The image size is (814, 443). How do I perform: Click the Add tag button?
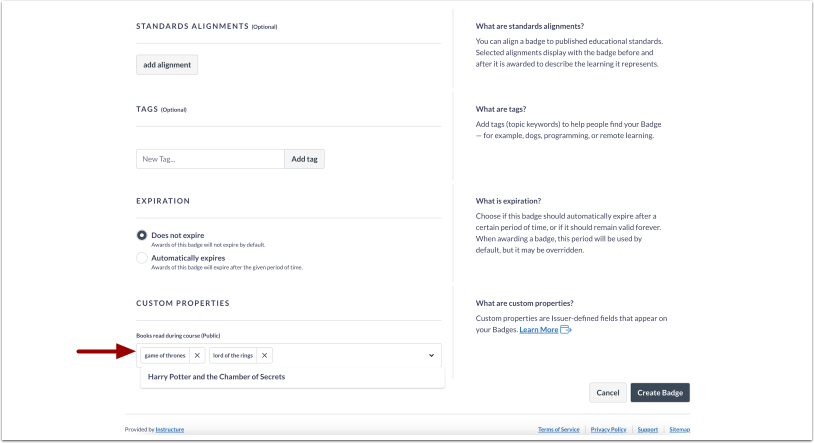tap(304, 159)
